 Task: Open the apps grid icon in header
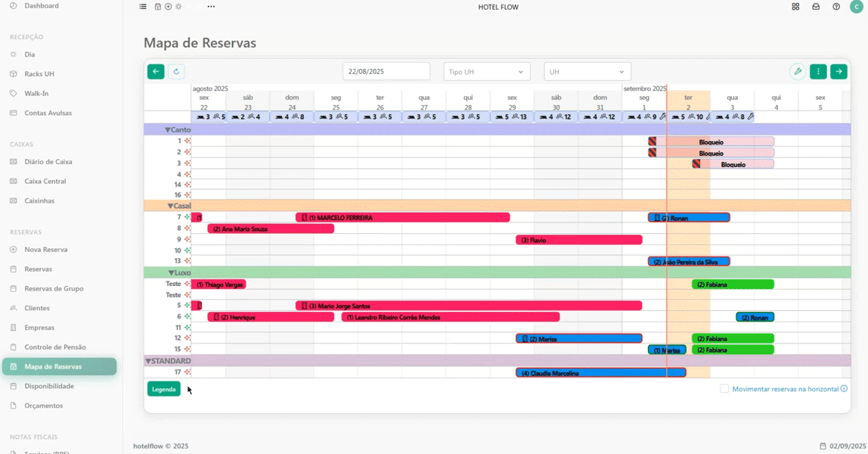click(x=795, y=7)
